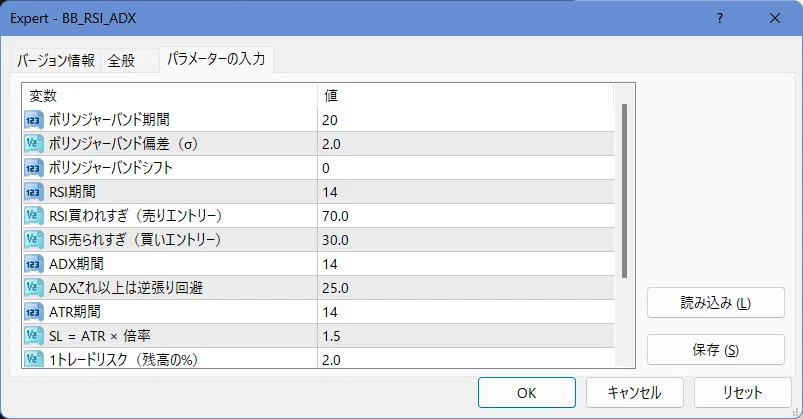The image size is (803, 419).
Task: Click integer icon beside ボリンジャーバンド期間
Action: [x=33, y=120]
